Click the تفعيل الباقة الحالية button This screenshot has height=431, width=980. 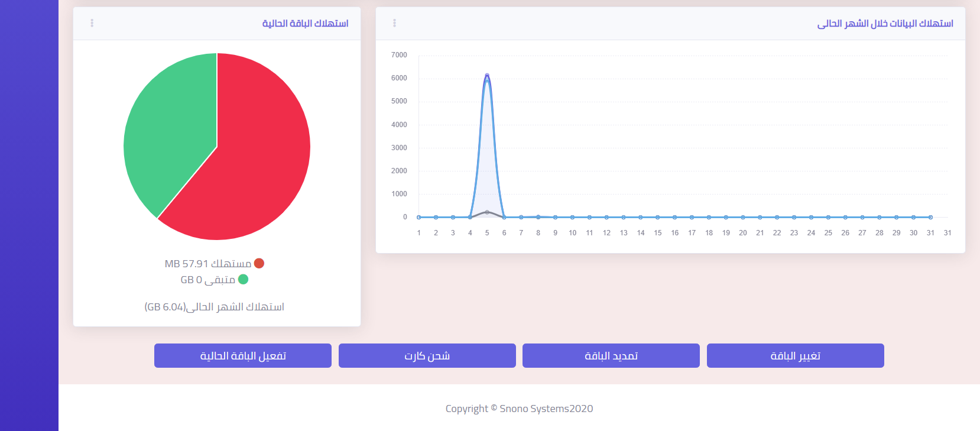[243, 356]
